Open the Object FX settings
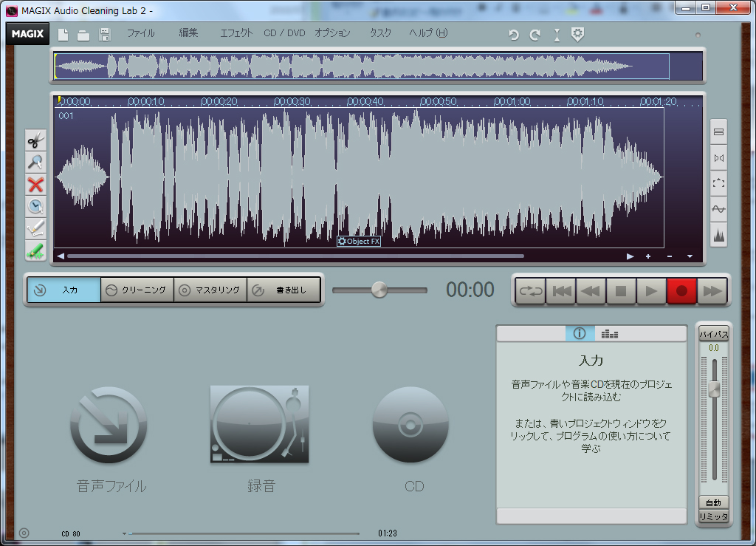Viewport: 756px width, 546px height. (359, 242)
